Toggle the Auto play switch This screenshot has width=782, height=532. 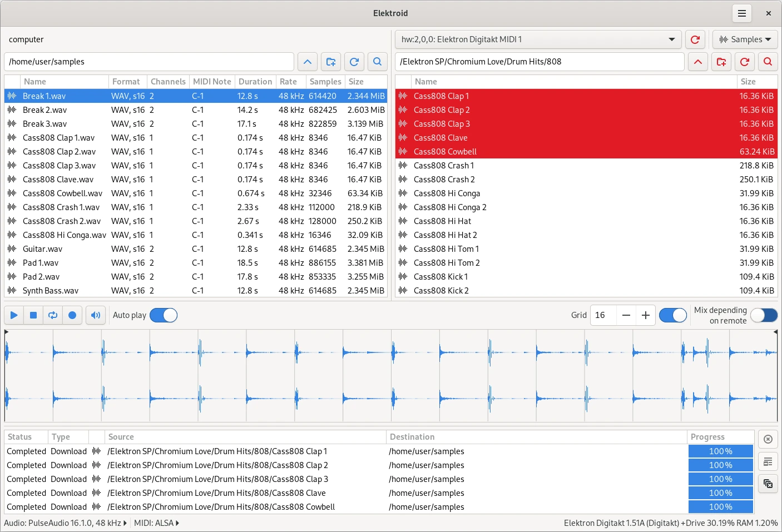164,315
